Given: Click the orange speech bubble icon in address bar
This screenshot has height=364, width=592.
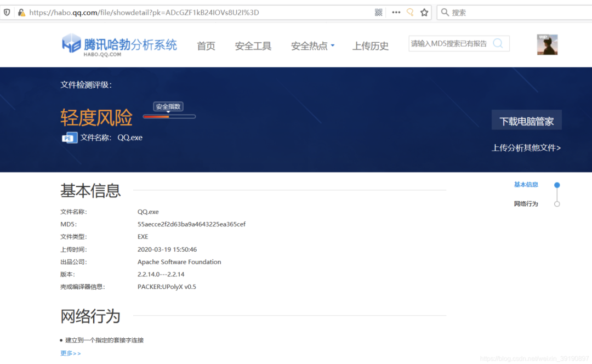Looking at the screenshot, I should click(x=410, y=13).
